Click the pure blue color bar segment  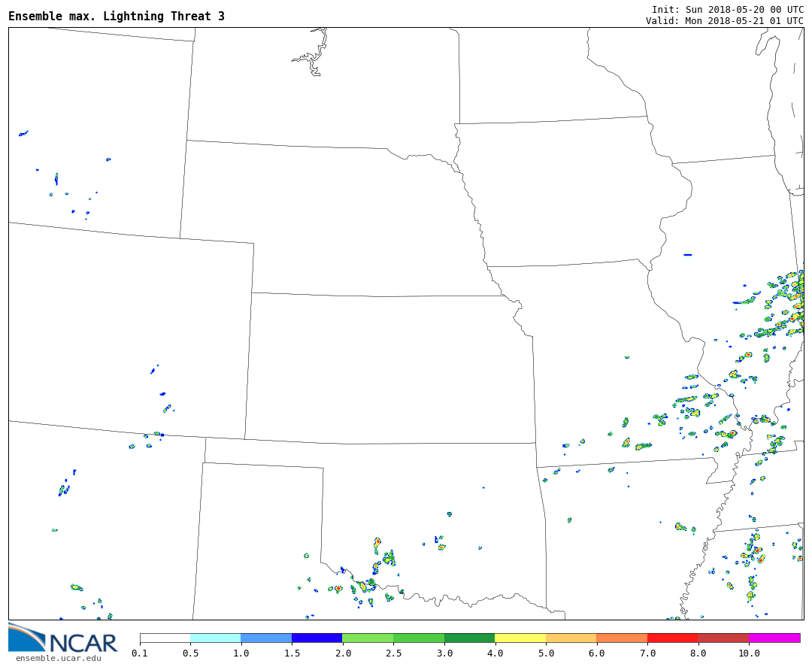(x=317, y=638)
